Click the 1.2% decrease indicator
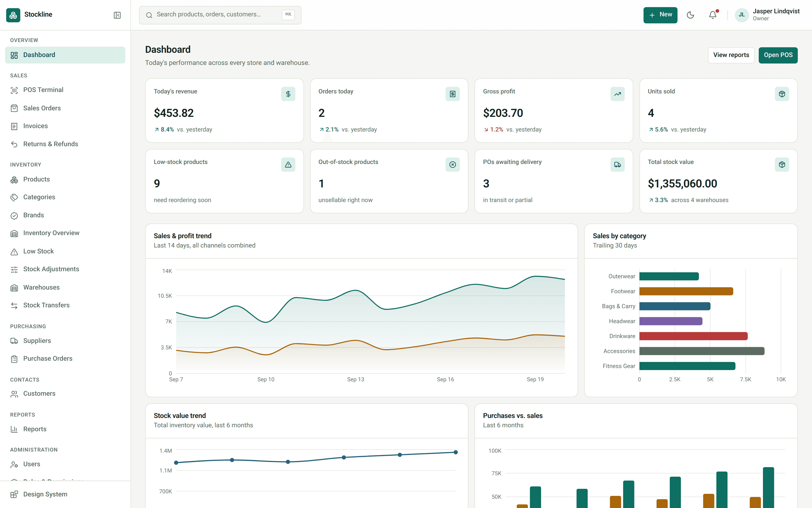Image resolution: width=812 pixels, height=508 pixels. [493, 130]
